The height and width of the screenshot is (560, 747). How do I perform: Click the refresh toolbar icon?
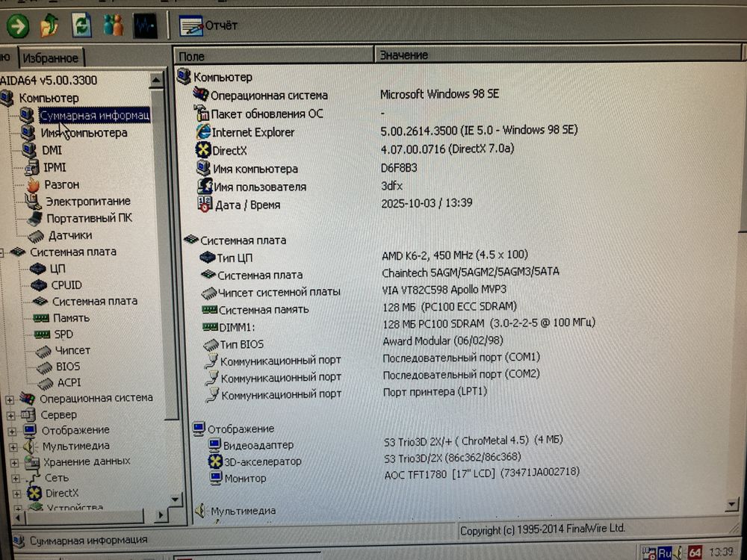point(81,26)
